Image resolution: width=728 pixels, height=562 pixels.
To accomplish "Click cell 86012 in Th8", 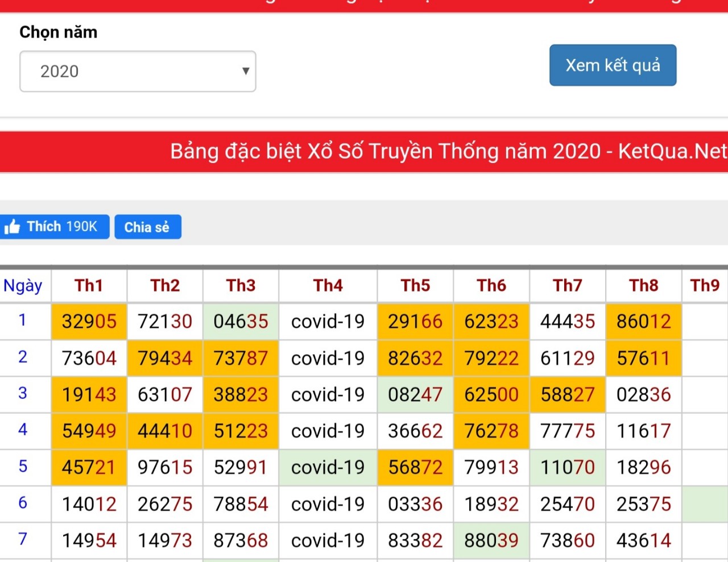I will pyautogui.click(x=644, y=322).
